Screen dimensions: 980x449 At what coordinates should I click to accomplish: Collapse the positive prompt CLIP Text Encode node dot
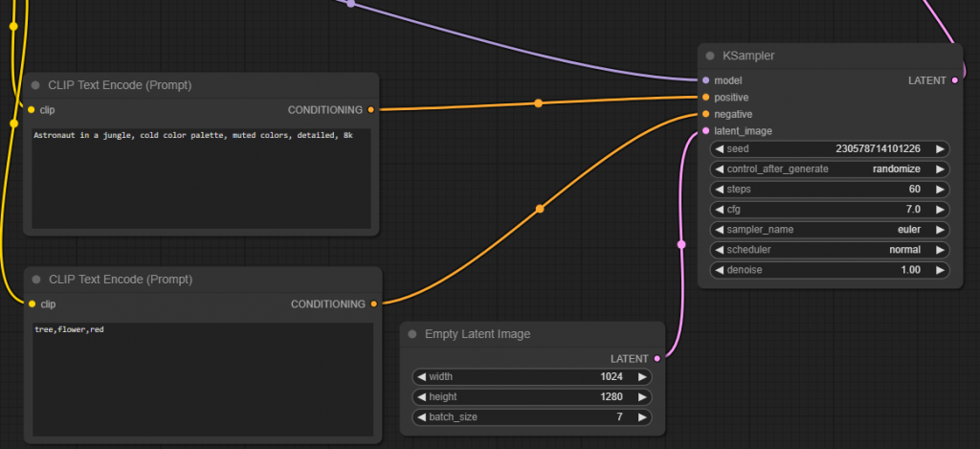click(x=35, y=85)
